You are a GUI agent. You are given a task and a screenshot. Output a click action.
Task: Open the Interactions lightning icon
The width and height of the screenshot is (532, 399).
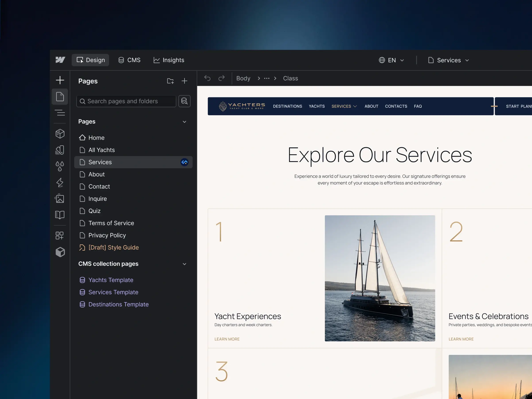click(x=60, y=183)
